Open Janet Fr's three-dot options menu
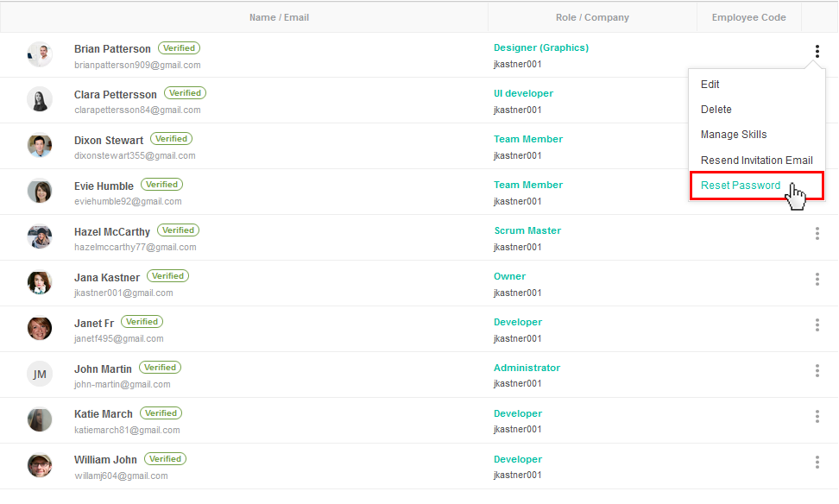Viewport: 839px width, 504px height. point(817,324)
